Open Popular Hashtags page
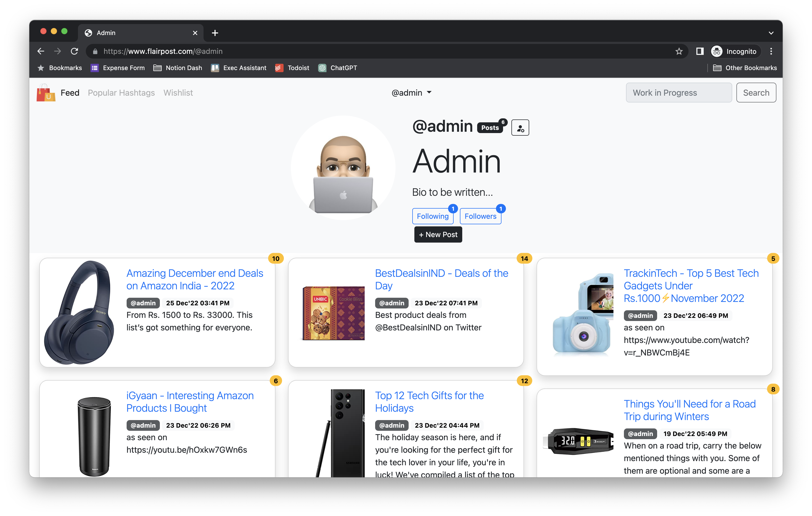The image size is (812, 516). click(121, 93)
